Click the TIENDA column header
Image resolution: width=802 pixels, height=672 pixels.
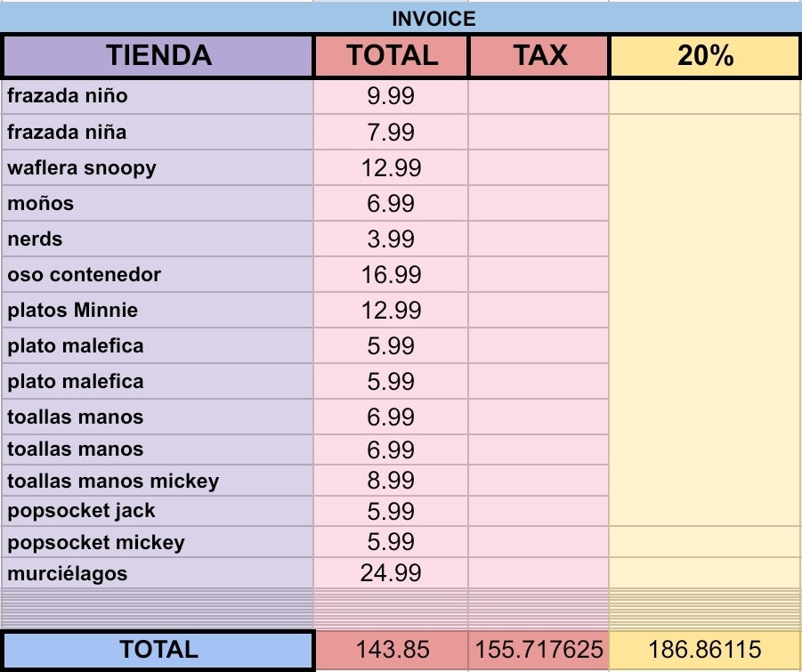(158, 56)
